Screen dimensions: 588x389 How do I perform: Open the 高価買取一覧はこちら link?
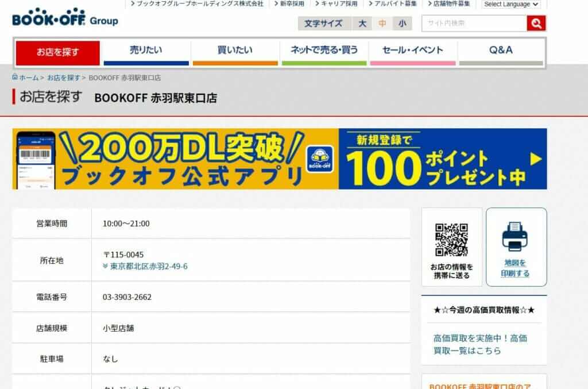click(x=481, y=344)
